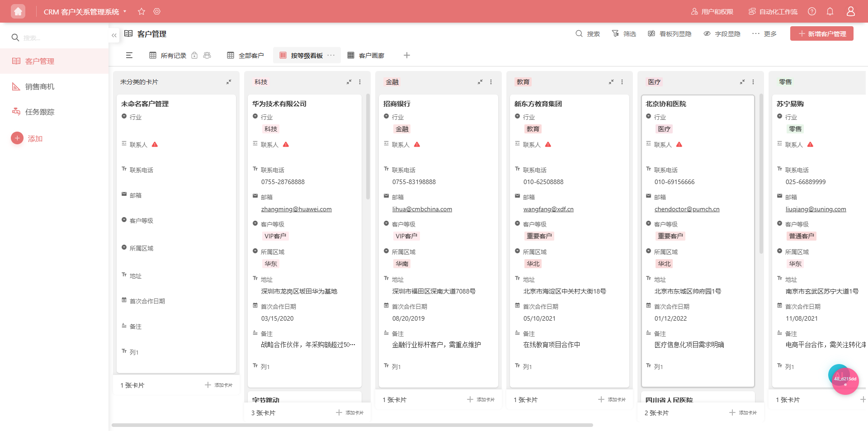This screenshot has height=431, width=868.
Task: Open 金融 column more options menu
Action: [491, 82]
